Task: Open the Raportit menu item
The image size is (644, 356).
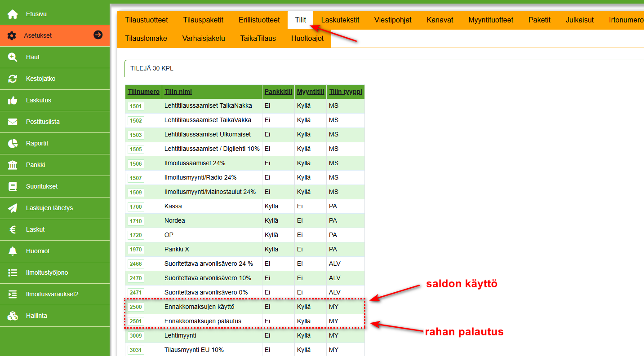Action: click(x=55, y=143)
